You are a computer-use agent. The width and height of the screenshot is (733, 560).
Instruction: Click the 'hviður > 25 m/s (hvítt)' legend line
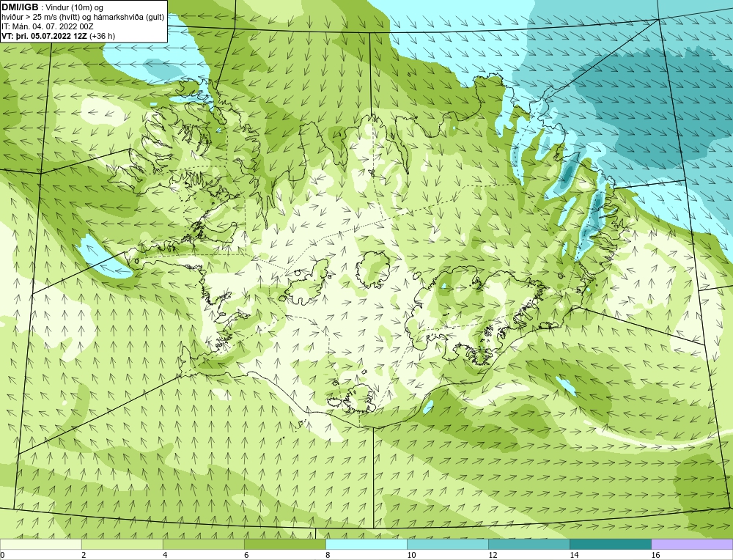(83, 17)
